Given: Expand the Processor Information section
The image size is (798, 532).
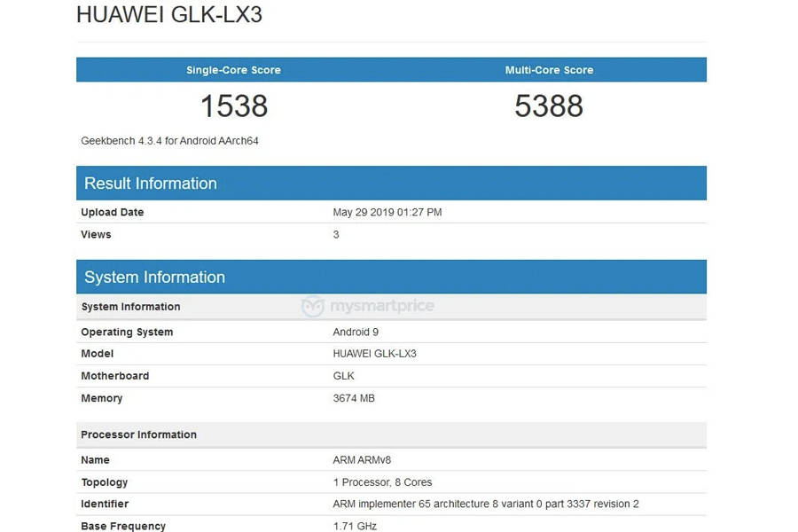Looking at the screenshot, I should [138, 434].
